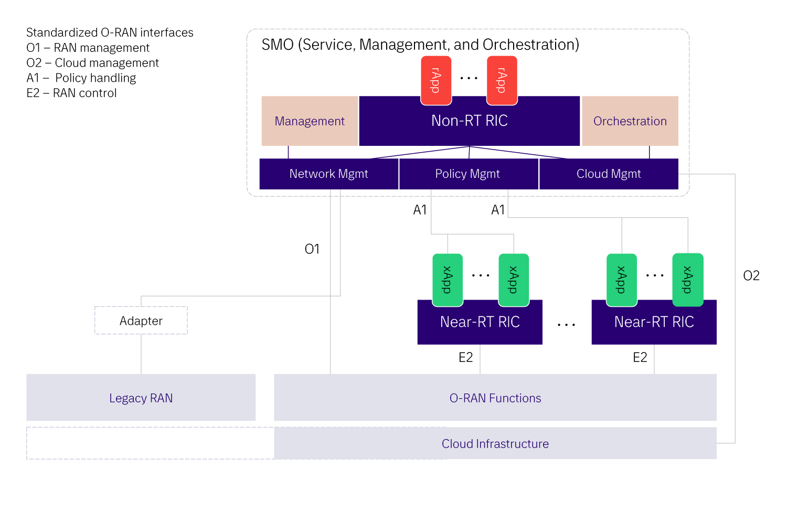
Task: Click the first xApp on right Near-RT RIC
Action: 622,280
